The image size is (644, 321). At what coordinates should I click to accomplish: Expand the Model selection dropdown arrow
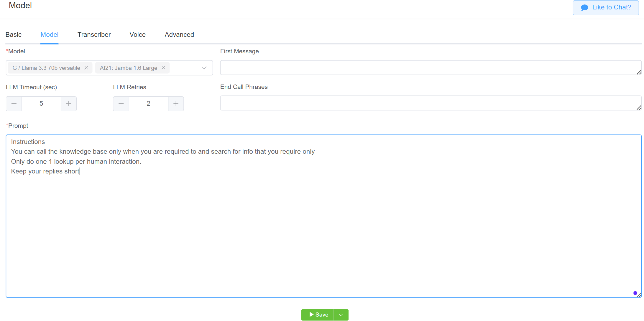tap(204, 68)
